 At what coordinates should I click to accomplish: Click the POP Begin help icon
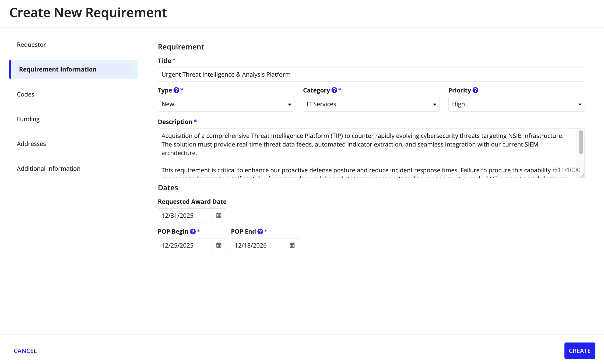coord(193,231)
